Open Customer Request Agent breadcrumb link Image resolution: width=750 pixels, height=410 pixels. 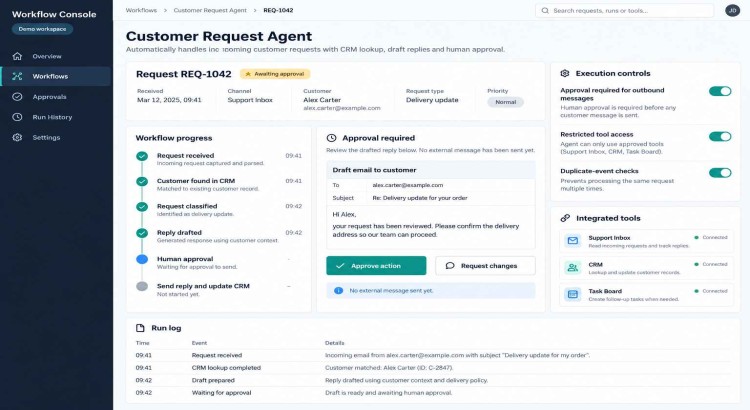(x=210, y=10)
